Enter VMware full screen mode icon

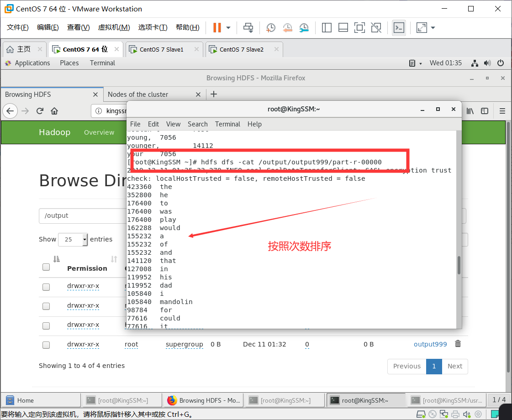pyautogui.click(x=359, y=28)
